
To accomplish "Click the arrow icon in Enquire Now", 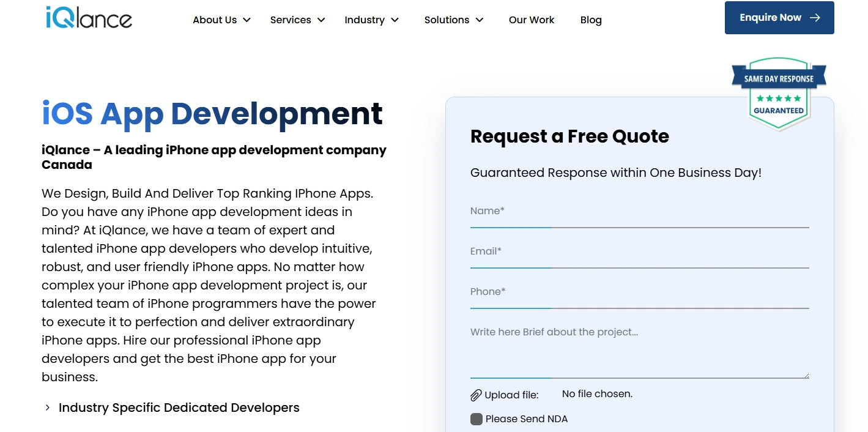I will (x=815, y=18).
